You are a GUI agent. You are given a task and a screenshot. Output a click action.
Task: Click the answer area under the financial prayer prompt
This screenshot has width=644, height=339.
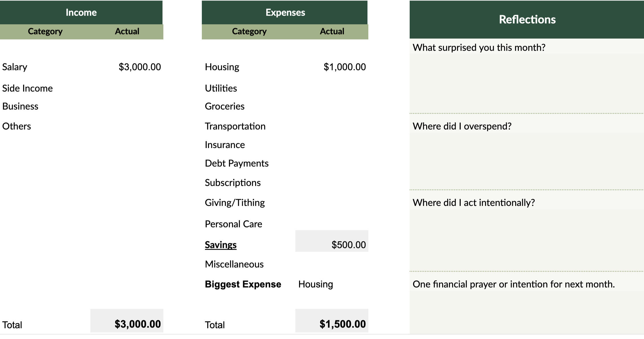click(x=526, y=312)
